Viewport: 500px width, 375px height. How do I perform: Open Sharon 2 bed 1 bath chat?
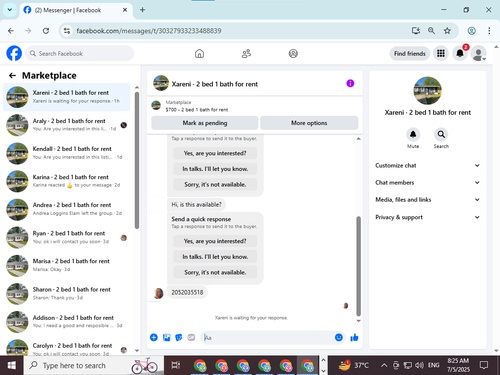pyautogui.click(x=67, y=294)
